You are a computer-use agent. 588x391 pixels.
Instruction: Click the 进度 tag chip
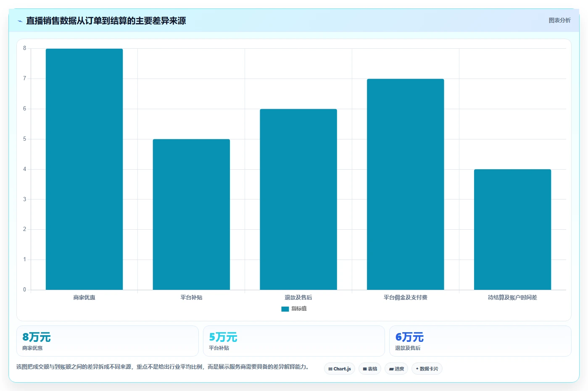tap(396, 369)
